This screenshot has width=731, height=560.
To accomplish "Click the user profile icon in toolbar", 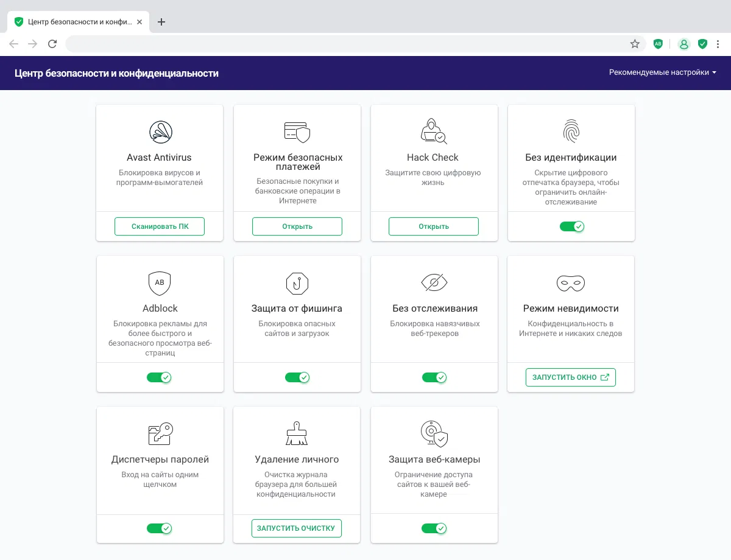I will [x=684, y=44].
